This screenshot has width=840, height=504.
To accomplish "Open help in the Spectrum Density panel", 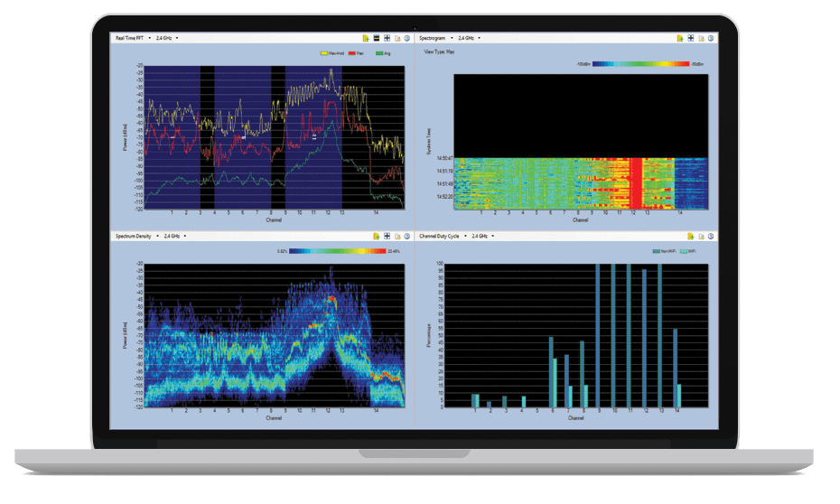I will point(407,237).
